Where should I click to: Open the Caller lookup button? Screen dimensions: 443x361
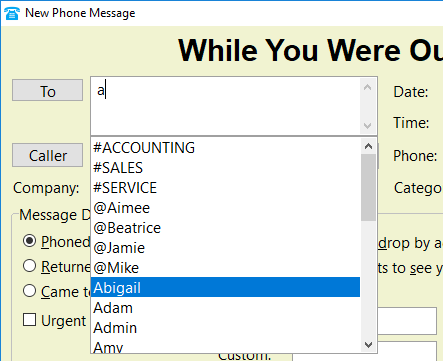click(48, 155)
